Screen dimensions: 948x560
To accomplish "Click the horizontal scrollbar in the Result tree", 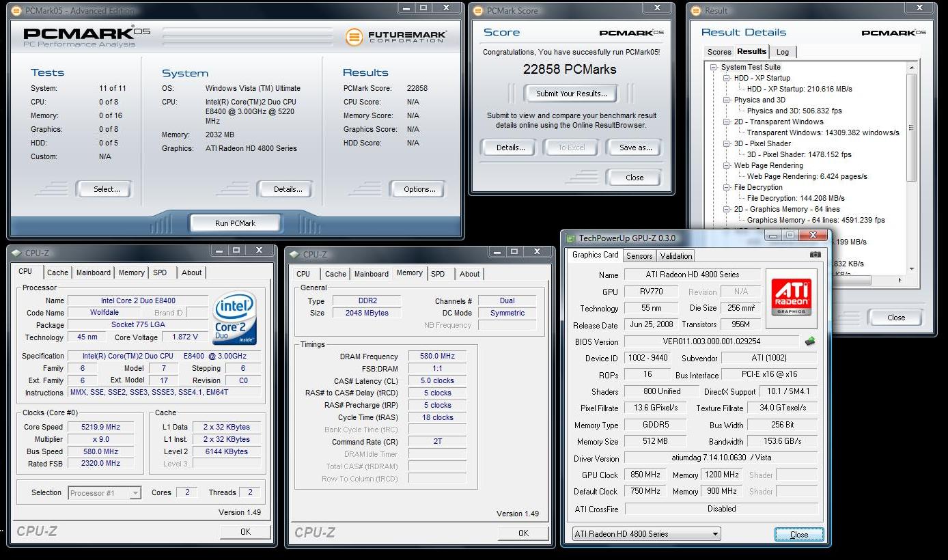I will tap(852, 280).
